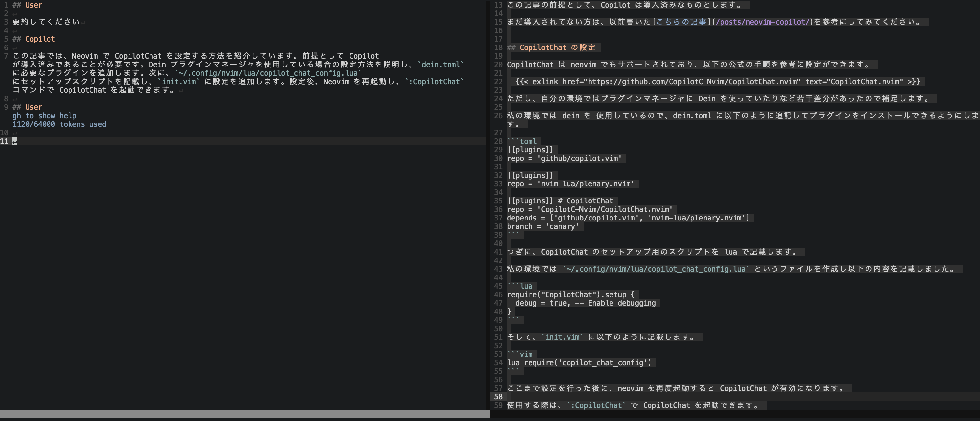Click the '```vim' code fence line
Screen dimensions: 980x421
(x=520, y=354)
